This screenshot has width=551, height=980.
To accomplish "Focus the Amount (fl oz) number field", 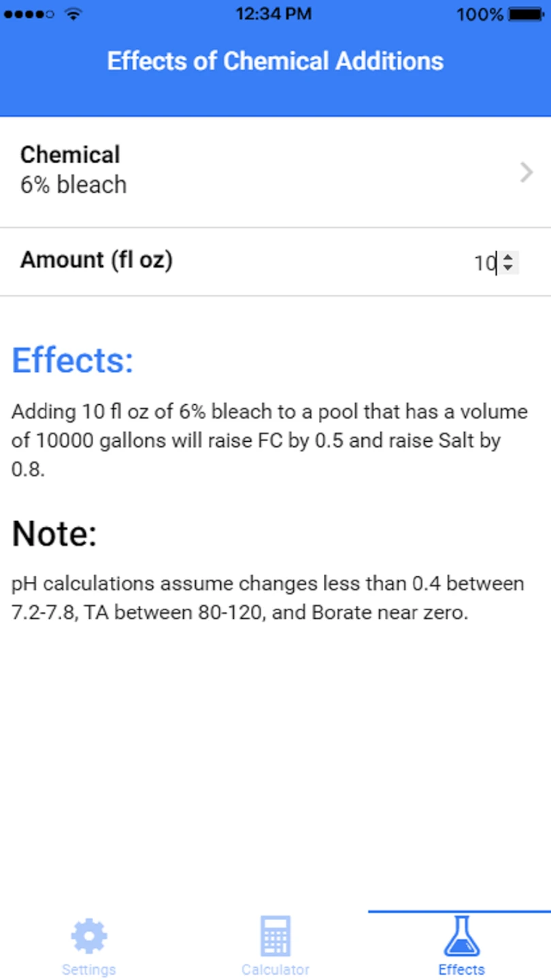I will coord(484,263).
